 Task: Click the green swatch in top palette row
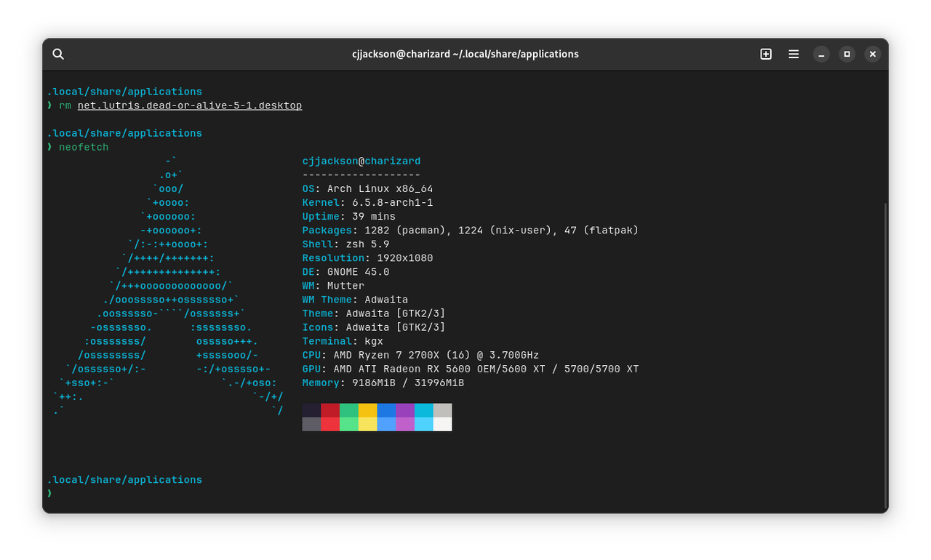coord(349,410)
